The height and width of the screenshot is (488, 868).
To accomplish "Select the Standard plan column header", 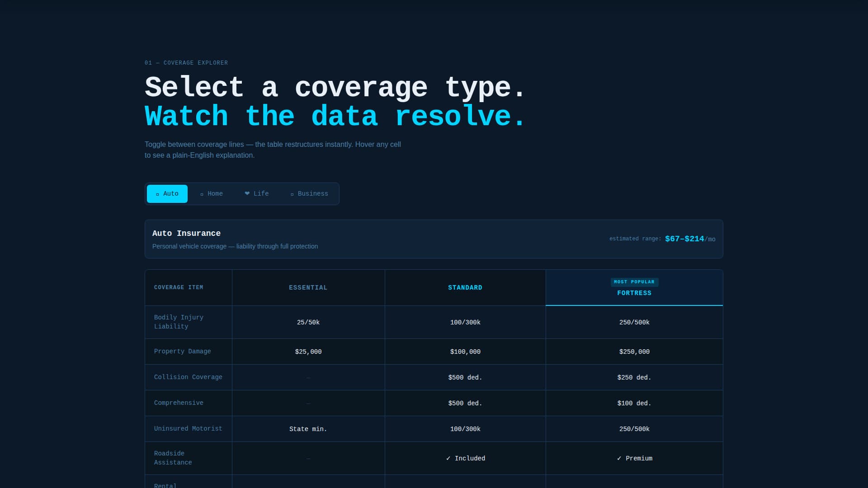I will [465, 288].
